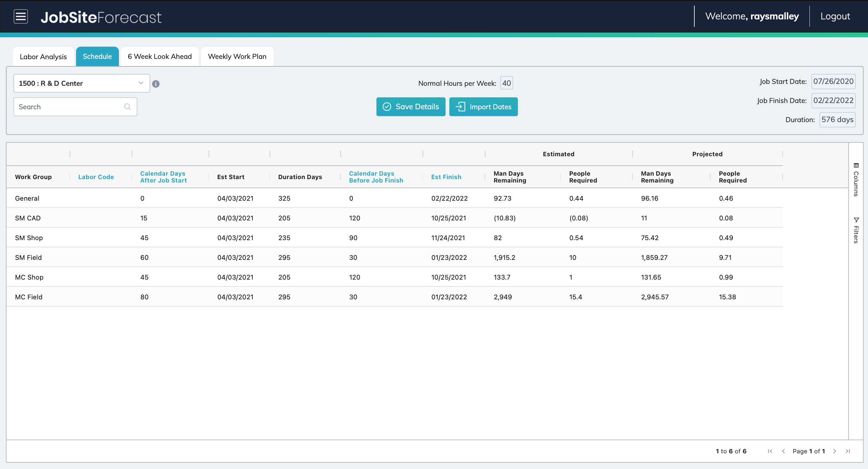This screenshot has width=868, height=469.
Task: Click the Duration 576 days field
Action: click(x=837, y=120)
